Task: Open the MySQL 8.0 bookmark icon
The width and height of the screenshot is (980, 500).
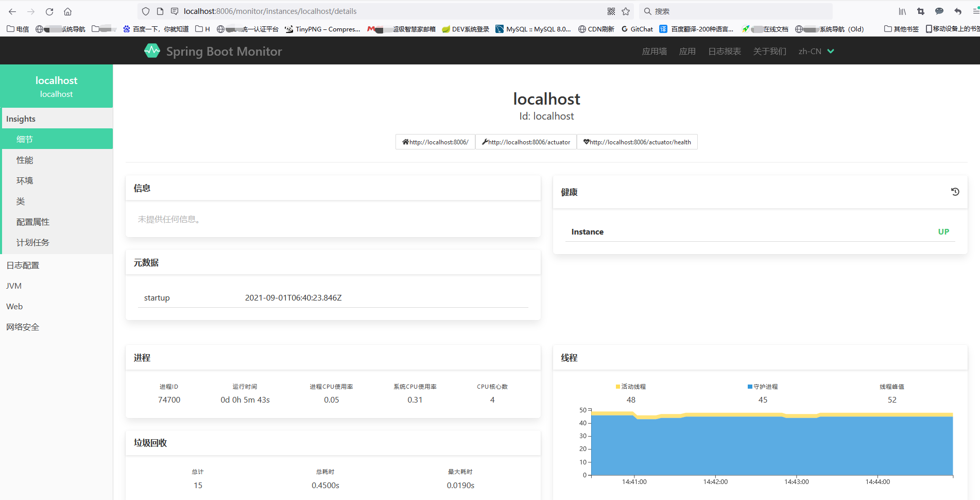Action: pyautogui.click(x=500, y=29)
